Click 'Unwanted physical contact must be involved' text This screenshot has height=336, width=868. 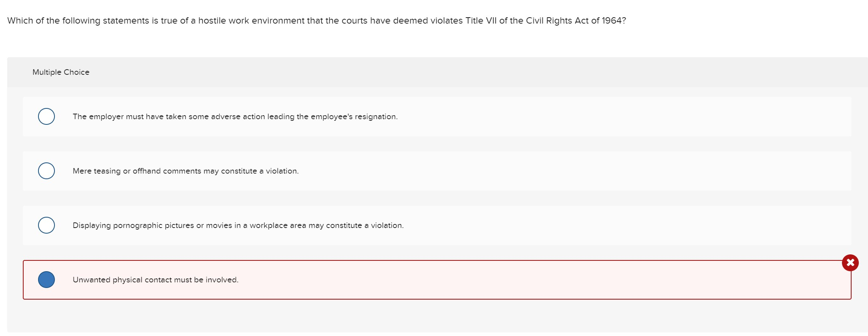click(x=155, y=280)
